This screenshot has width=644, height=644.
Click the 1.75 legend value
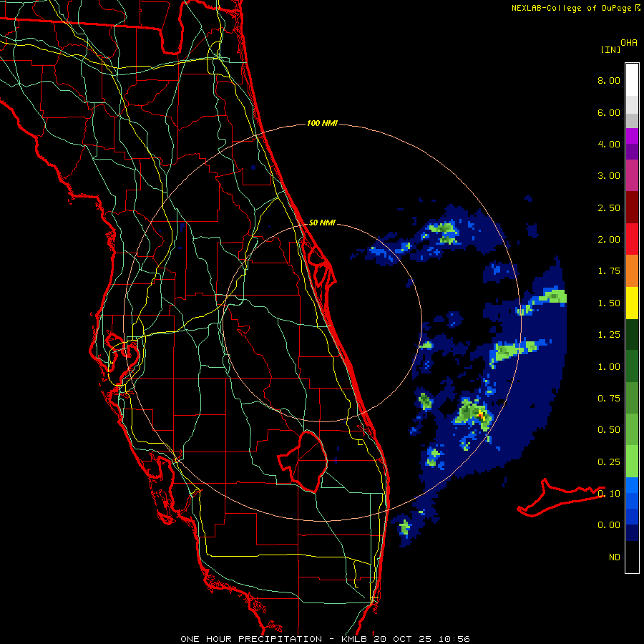point(609,271)
